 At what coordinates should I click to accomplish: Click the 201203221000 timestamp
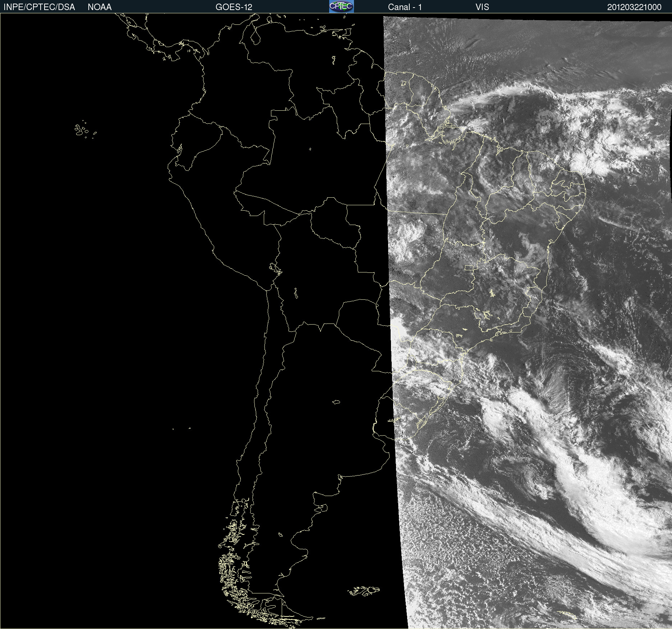(634, 7)
